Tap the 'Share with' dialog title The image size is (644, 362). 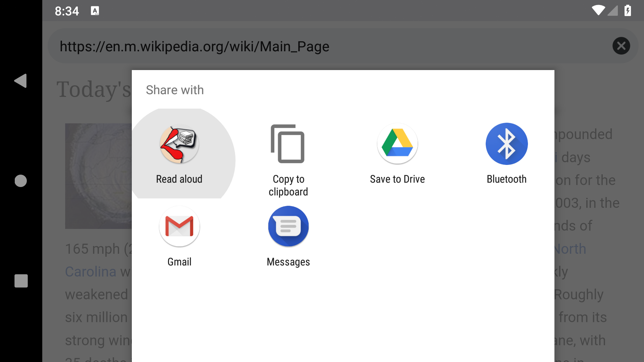[x=175, y=90]
